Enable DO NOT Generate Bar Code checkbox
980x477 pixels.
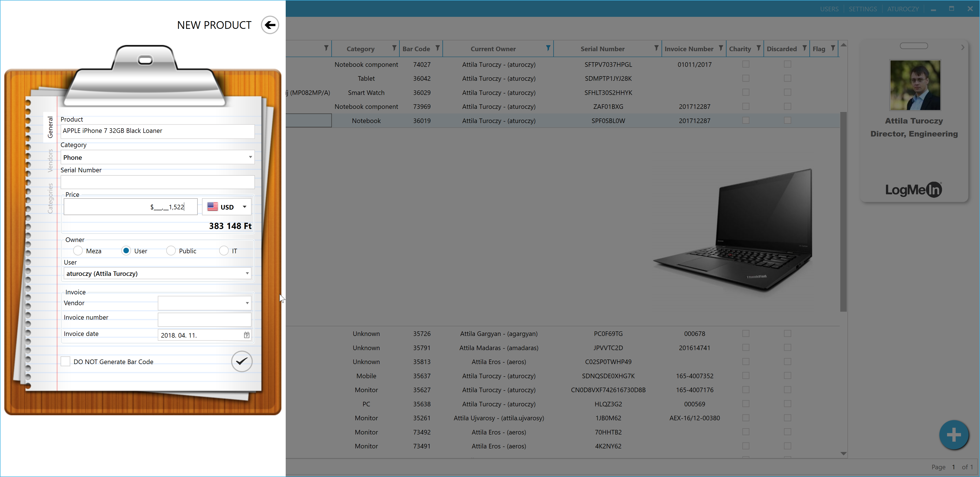[65, 361]
